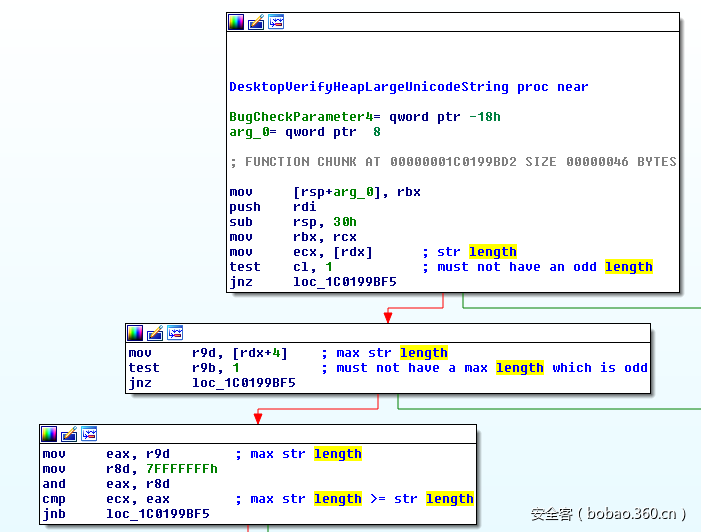Click the -18h offset value

click(x=485, y=117)
